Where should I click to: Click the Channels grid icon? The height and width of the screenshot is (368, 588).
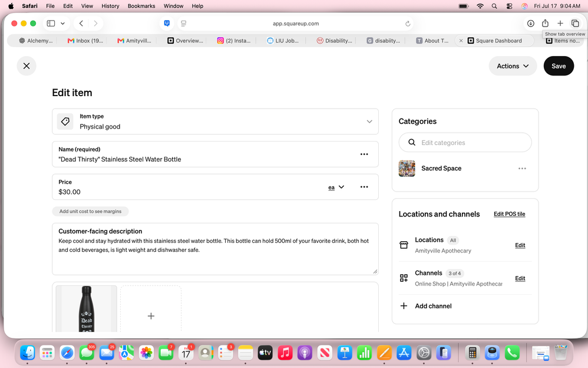404,278
